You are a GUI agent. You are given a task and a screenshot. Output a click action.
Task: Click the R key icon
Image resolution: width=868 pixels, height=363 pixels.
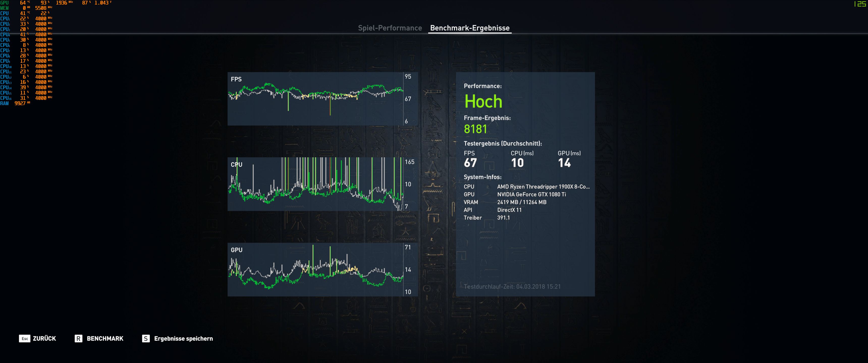coord(78,338)
